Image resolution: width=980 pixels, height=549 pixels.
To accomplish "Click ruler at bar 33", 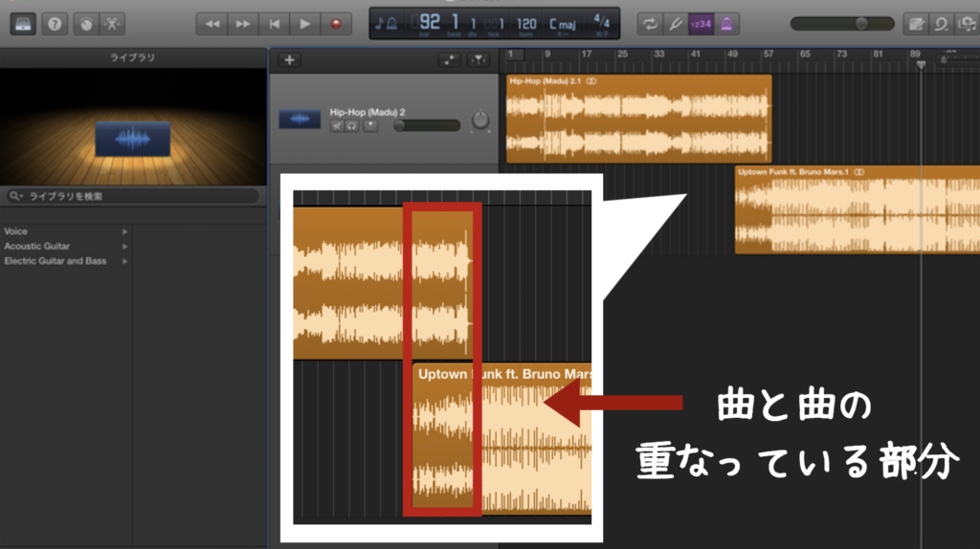I will point(658,55).
